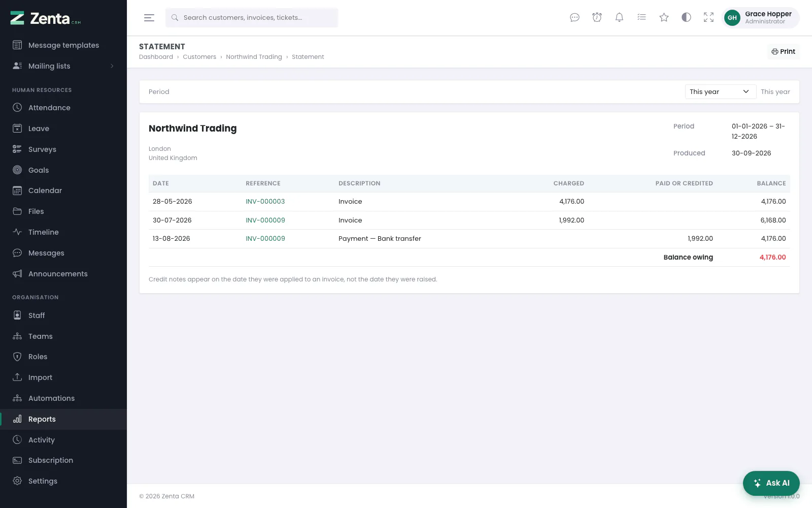
Task: Expand the Mailing lists submenu
Action: tap(63, 66)
